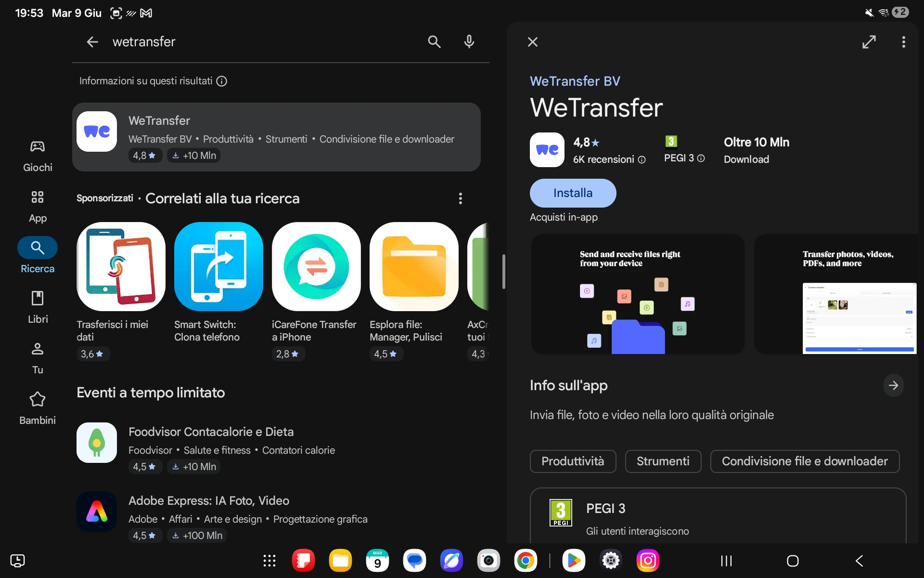Go back from the wetransfer search

coord(92,42)
